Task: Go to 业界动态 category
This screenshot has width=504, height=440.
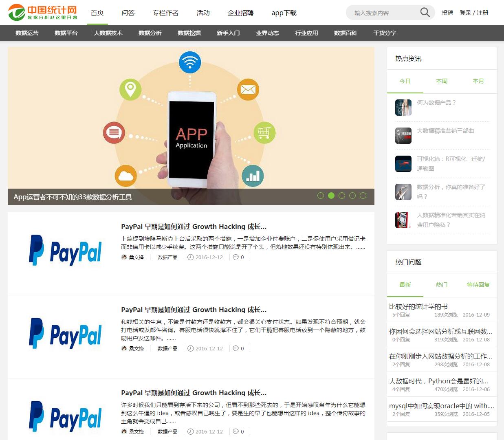Action: pos(267,33)
